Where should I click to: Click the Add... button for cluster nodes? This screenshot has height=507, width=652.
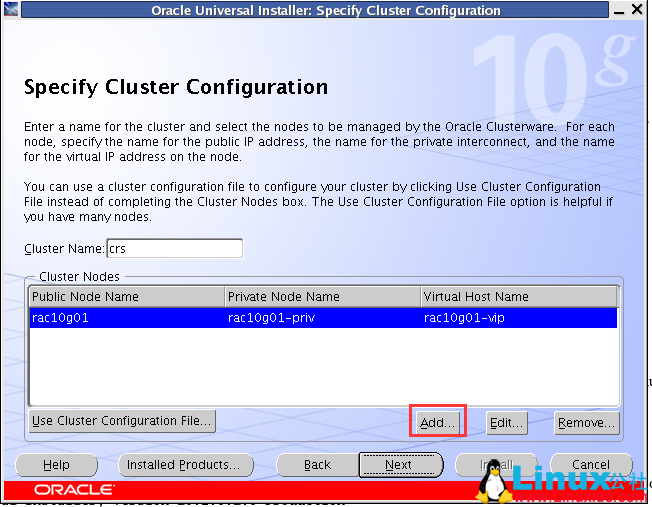(437, 423)
